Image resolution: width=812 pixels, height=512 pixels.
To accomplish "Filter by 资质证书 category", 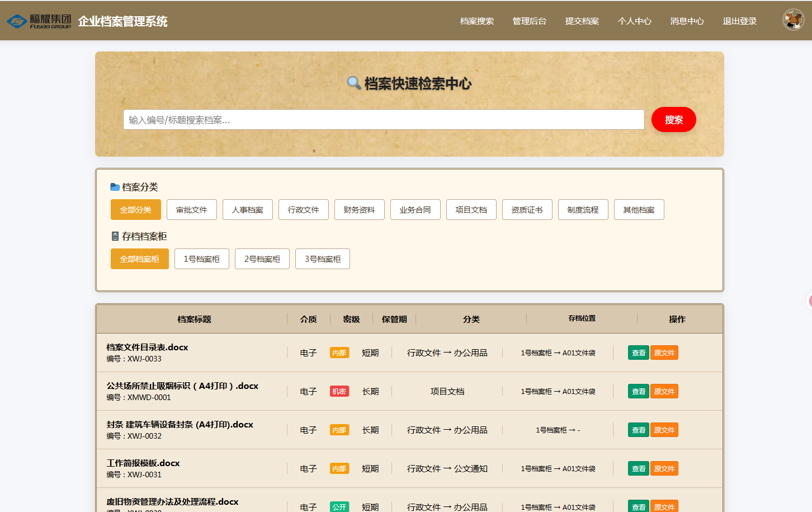I will [527, 210].
